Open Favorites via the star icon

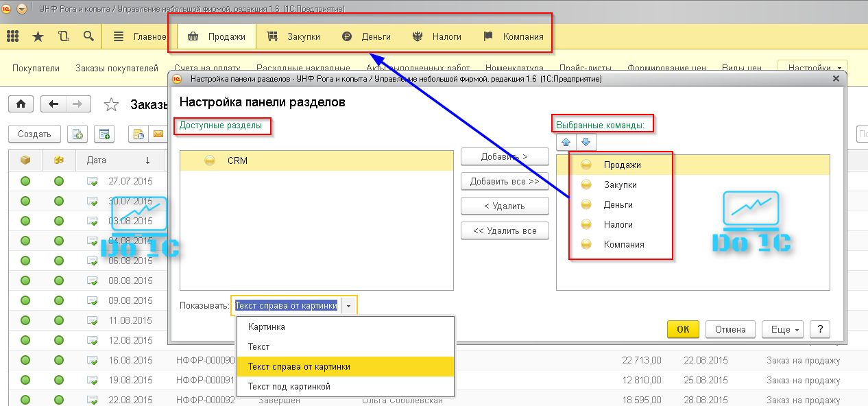point(38,36)
